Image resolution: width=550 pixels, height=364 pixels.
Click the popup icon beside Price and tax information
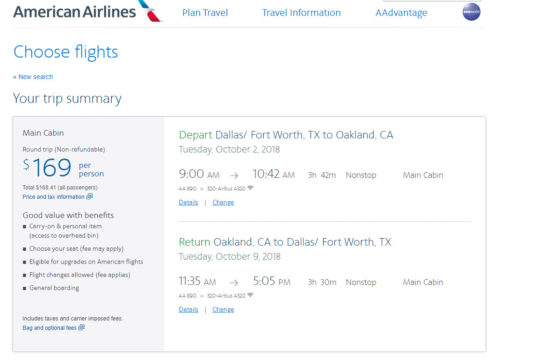(x=90, y=196)
